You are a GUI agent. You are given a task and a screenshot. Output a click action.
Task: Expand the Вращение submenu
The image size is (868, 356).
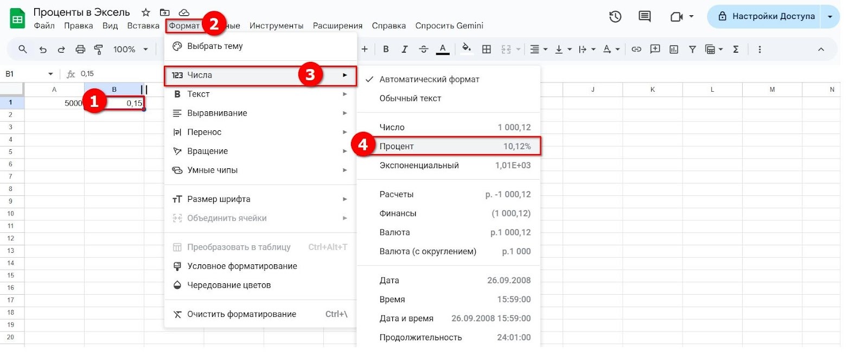point(260,151)
